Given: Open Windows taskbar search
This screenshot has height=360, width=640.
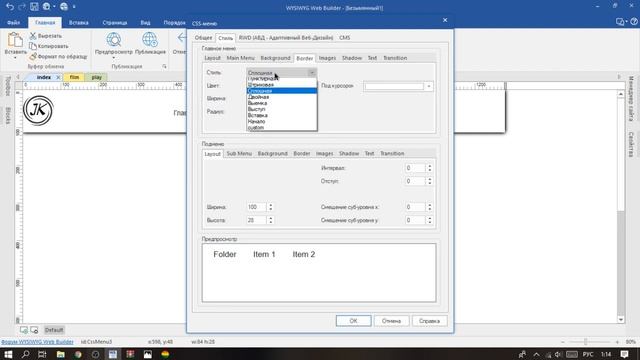Looking at the screenshot, I should pyautogui.click(x=25, y=354).
